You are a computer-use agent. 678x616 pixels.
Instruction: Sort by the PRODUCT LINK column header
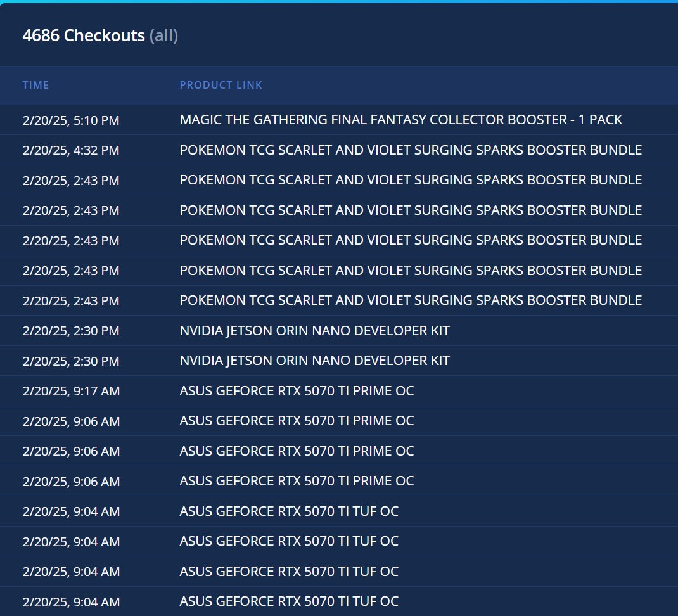pos(221,85)
